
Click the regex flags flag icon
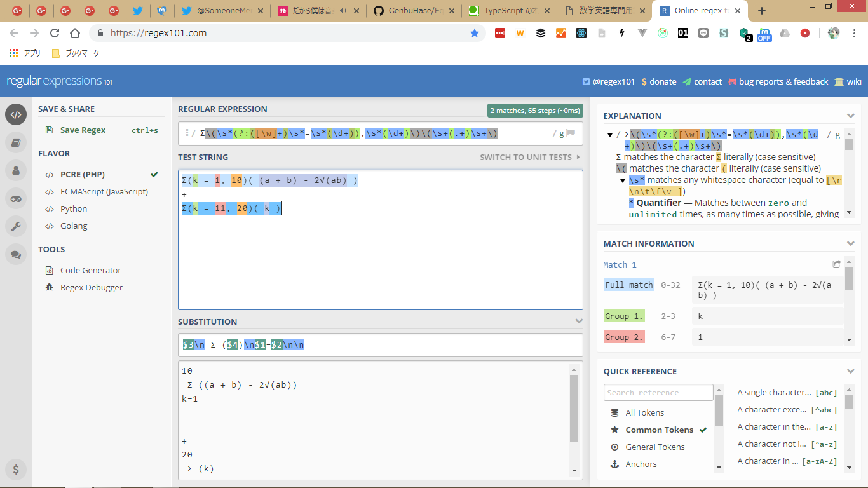pyautogui.click(x=571, y=133)
